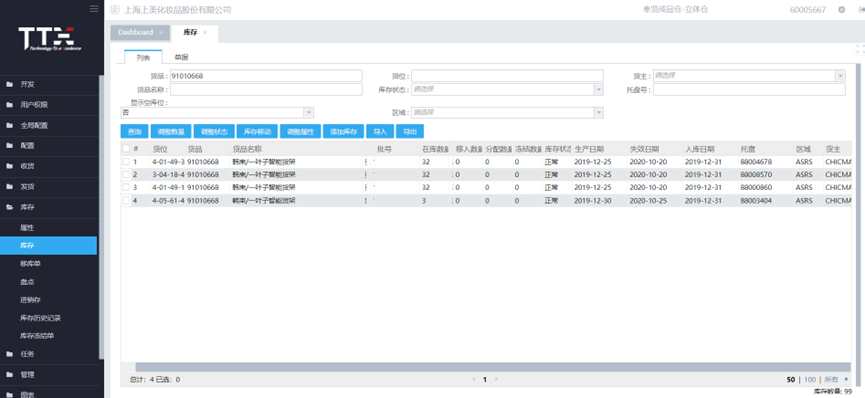Focus the 货品 field containing 91010668
The image size is (865, 398).
pyautogui.click(x=266, y=76)
